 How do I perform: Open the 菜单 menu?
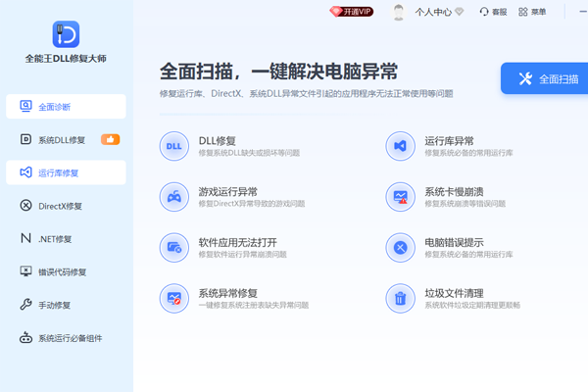click(532, 12)
